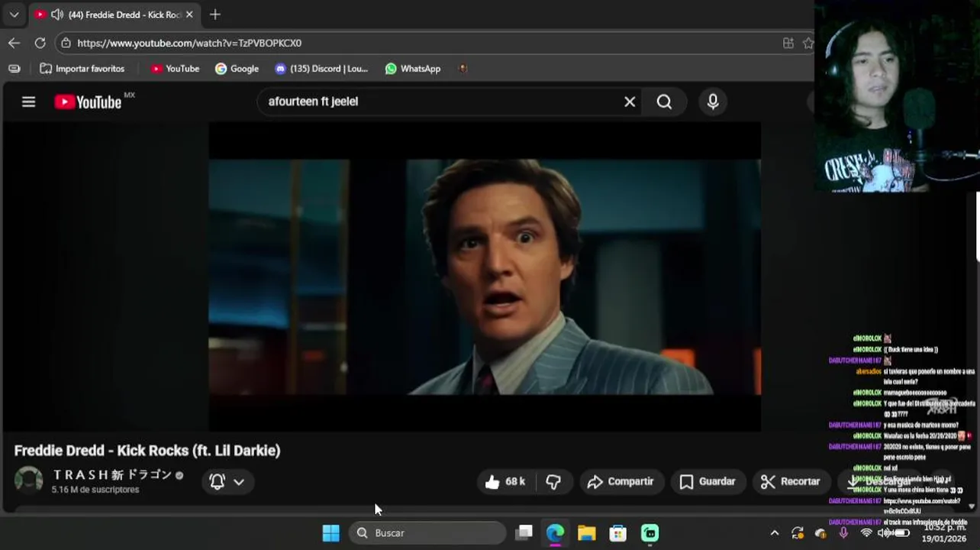This screenshot has width=980, height=550.
Task: Save the video with Guardar
Action: pos(708,481)
